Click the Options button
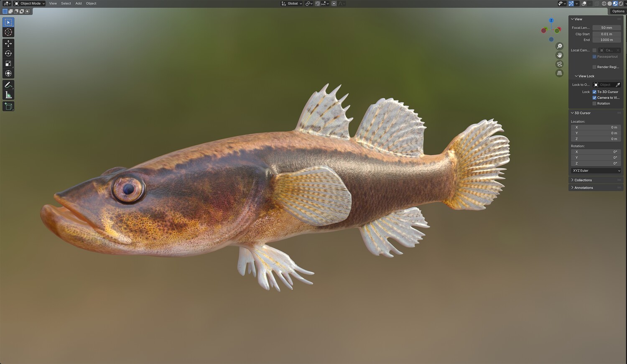Viewport: 627px width, 364px height. point(618,11)
